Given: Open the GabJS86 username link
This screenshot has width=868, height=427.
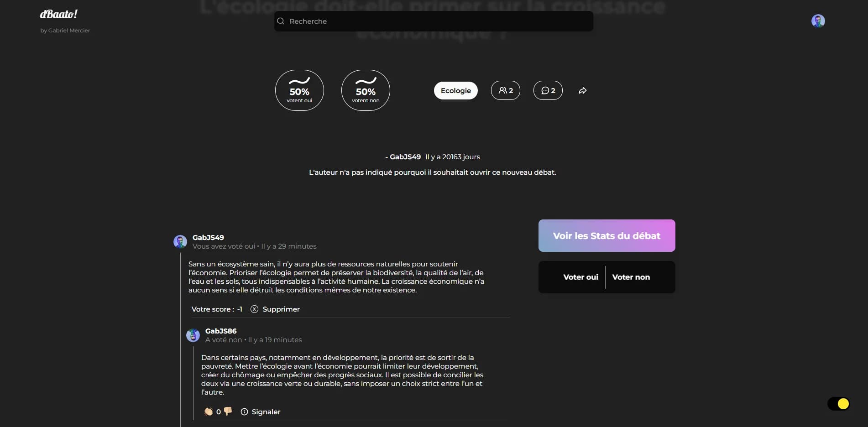Looking at the screenshot, I should 221,331.
